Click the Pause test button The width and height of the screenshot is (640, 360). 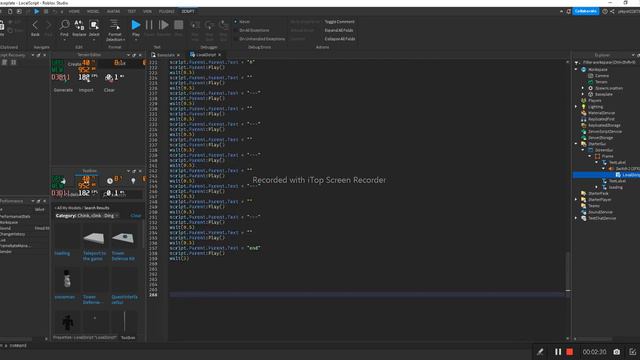(x=149, y=25)
